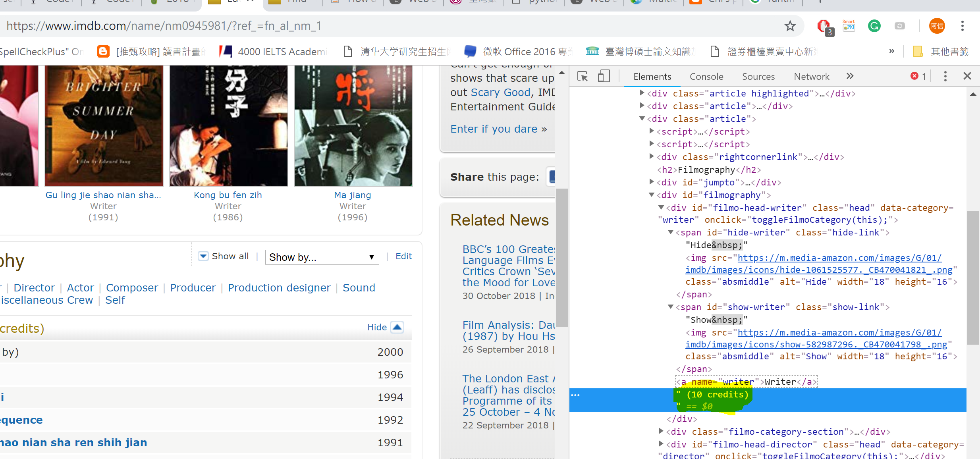This screenshot has height=459, width=980.
Task: Open the 臺灣博碩士論文知識 bookmark
Action: pyautogui.click(x=641, y=52)
